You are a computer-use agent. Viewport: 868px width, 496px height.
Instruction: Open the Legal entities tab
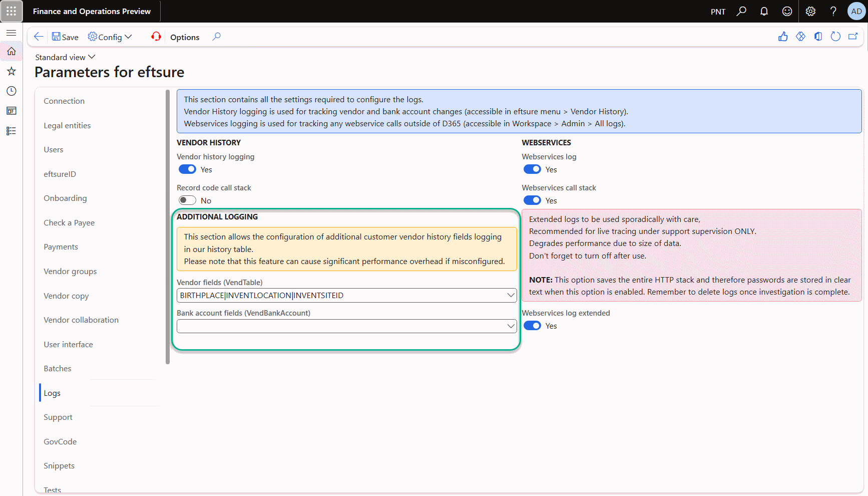(67, 126)
